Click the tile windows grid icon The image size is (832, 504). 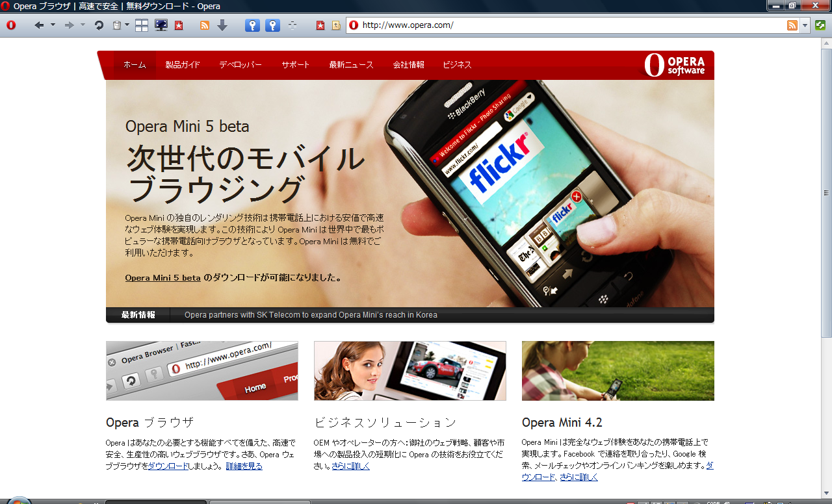[x=142, y=25]
